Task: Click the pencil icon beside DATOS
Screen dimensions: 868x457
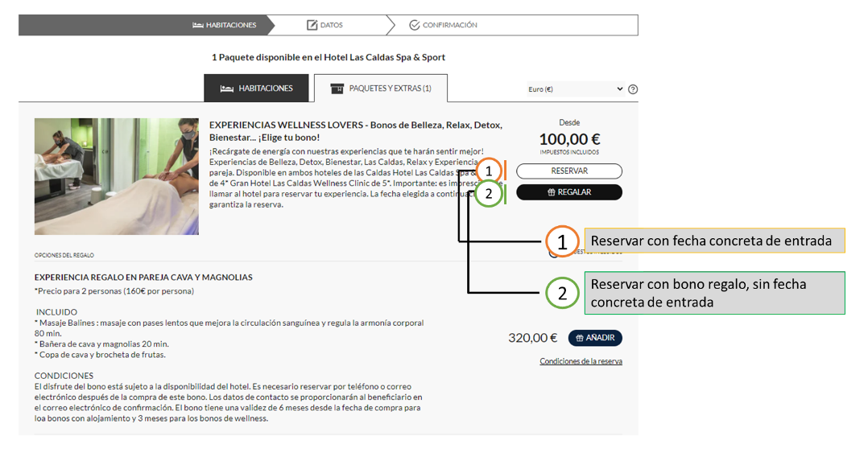Action: pos(312,25)
